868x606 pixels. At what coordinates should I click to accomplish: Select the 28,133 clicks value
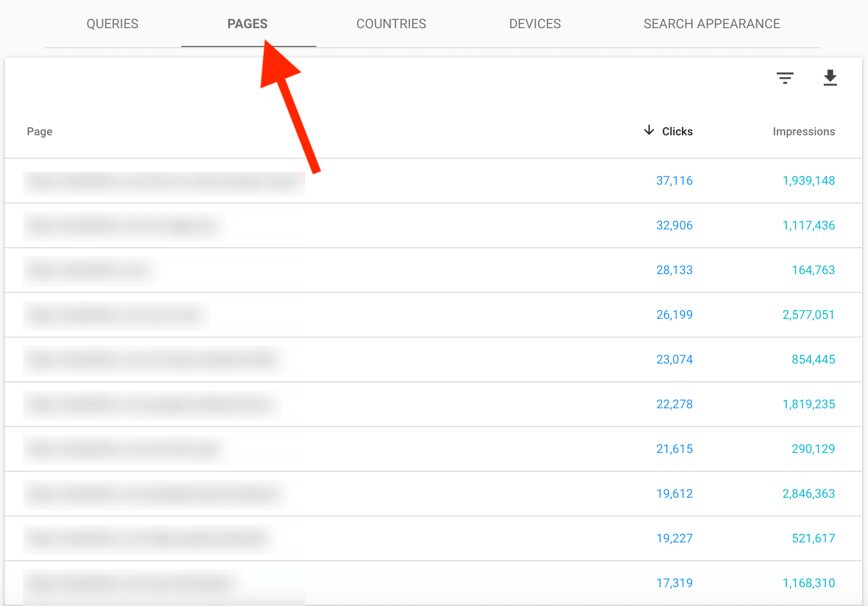click(675, 270)
